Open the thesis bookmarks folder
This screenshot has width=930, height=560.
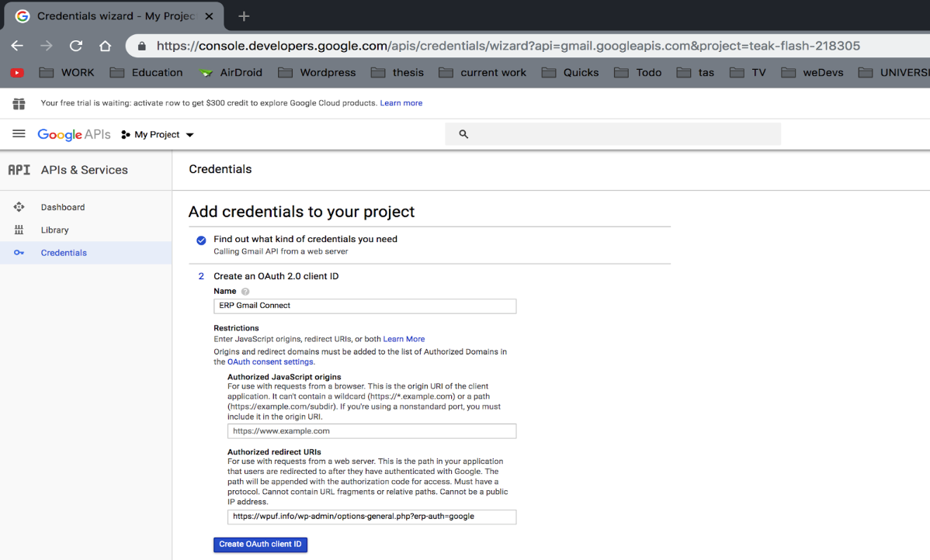tap(397, 72)
